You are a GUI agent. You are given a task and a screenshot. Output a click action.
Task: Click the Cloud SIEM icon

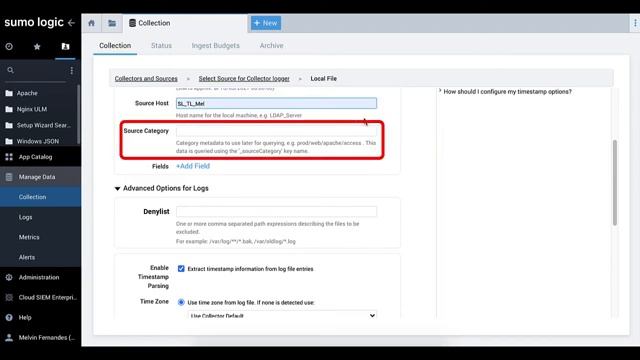click(9, 297)
